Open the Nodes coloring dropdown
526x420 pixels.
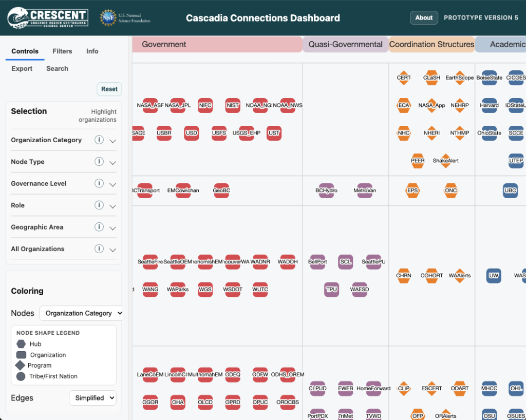[x=81, y=313]
